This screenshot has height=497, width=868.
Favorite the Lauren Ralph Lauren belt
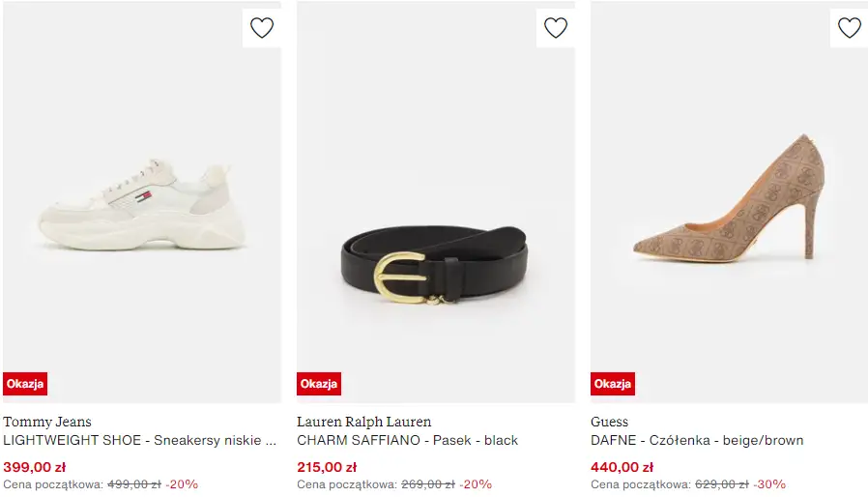coord(556,28)
